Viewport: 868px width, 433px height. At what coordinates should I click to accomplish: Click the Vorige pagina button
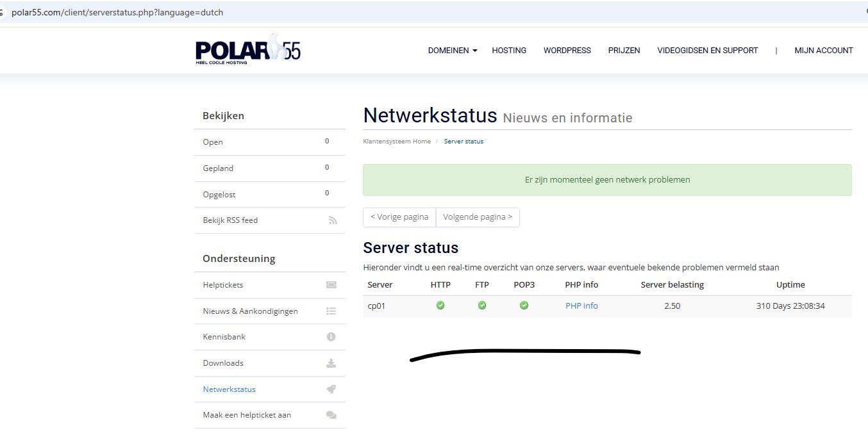tap(399, 217)
